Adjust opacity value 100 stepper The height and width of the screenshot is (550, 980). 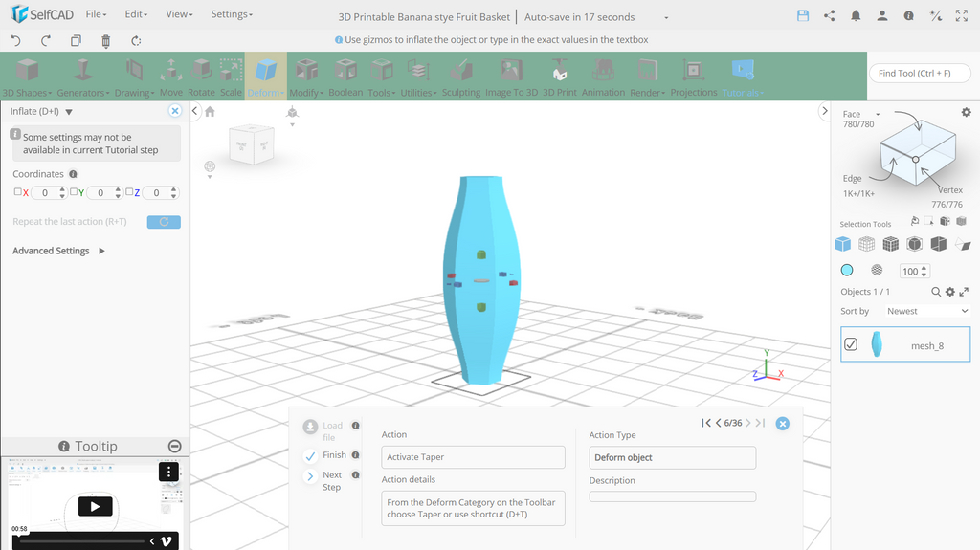coord(924,271)
